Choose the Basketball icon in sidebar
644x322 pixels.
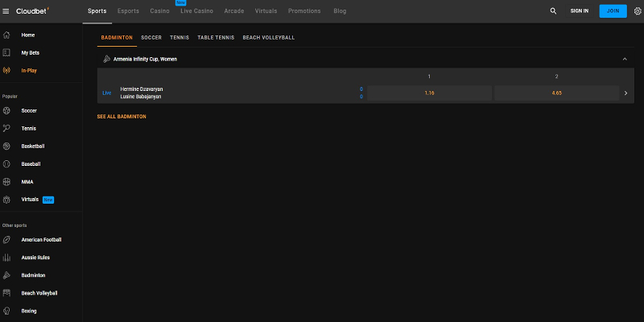pyautogui.click(x=7, y=147)
